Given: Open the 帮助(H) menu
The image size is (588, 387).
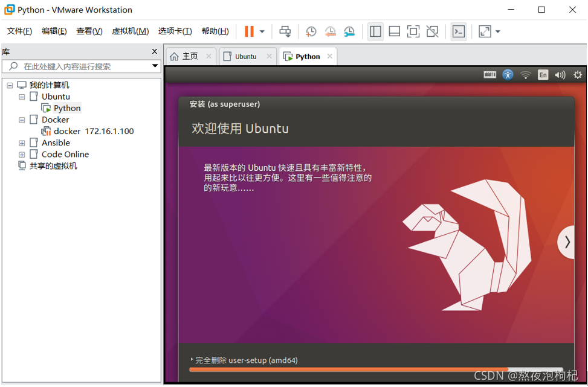Looking at the screenshot, I should (215, 31).
